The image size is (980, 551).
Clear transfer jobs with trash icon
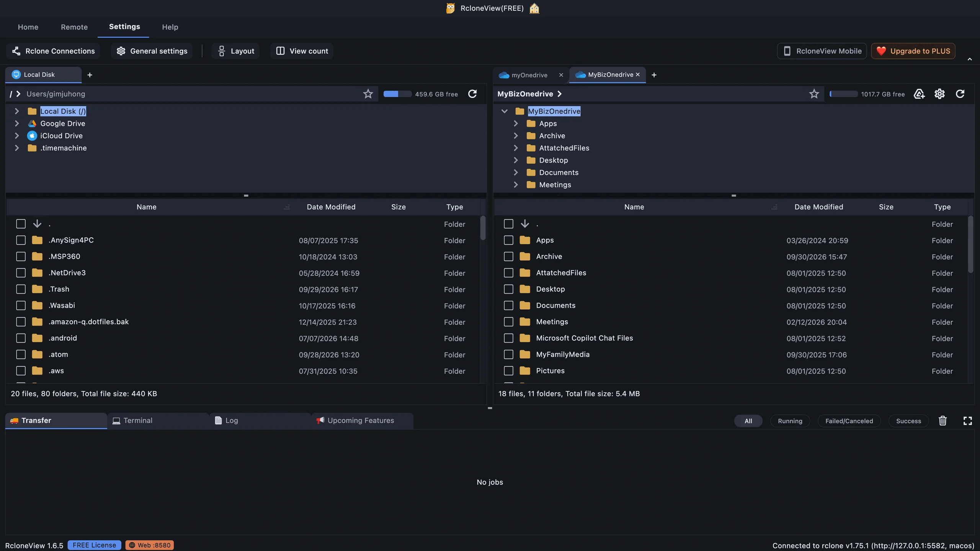pos(942,421)
